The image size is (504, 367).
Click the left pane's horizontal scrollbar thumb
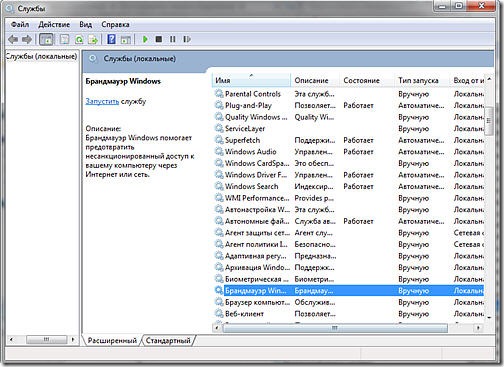(47, 340)
